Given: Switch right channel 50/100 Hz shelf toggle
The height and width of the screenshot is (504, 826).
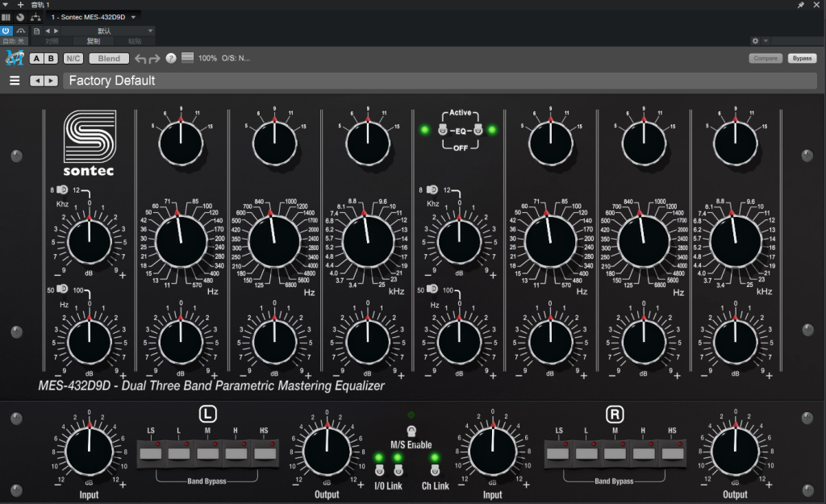Looking at the screenshot, I should coord(432,289).
